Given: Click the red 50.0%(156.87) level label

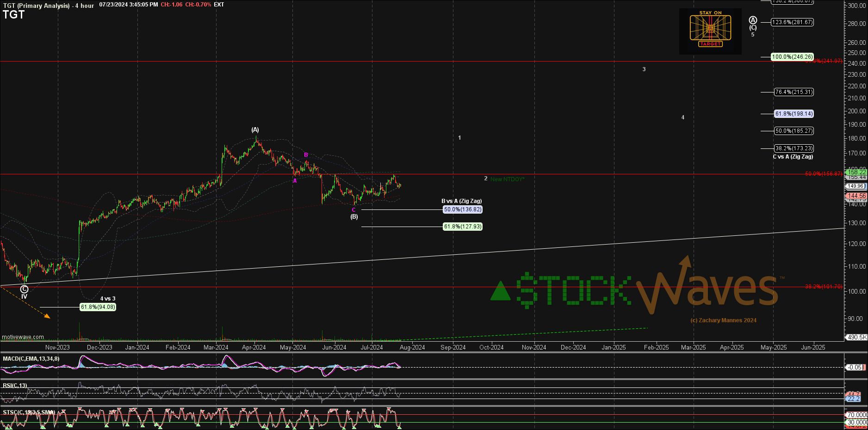Looking at the screenshot, I should point(824,174).
